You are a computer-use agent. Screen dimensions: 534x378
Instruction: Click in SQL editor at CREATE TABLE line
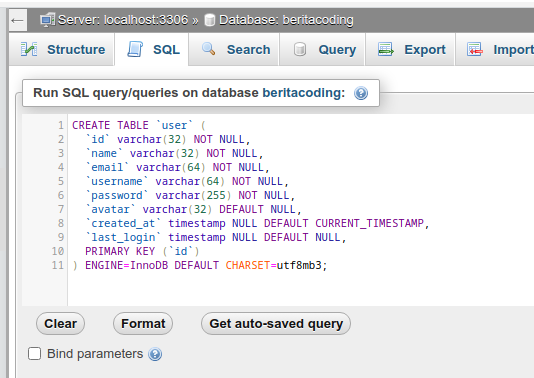[139, 125]
